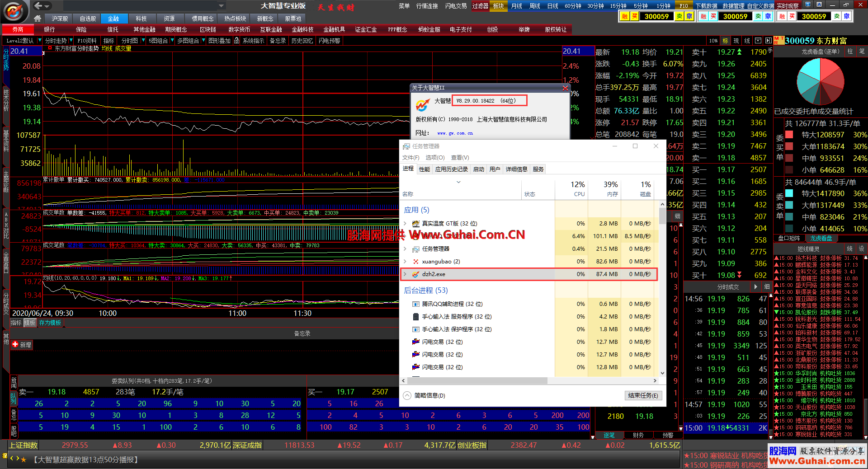Image resolution: width=868 pixels, height=469 pixels.
Task: Click the 日线 period button
Action: click(552, 6)
